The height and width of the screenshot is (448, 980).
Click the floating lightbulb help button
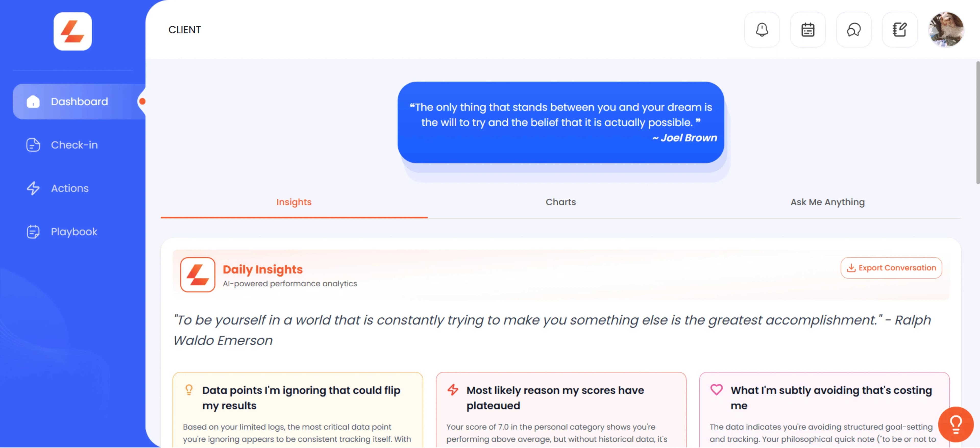(955, 424)
